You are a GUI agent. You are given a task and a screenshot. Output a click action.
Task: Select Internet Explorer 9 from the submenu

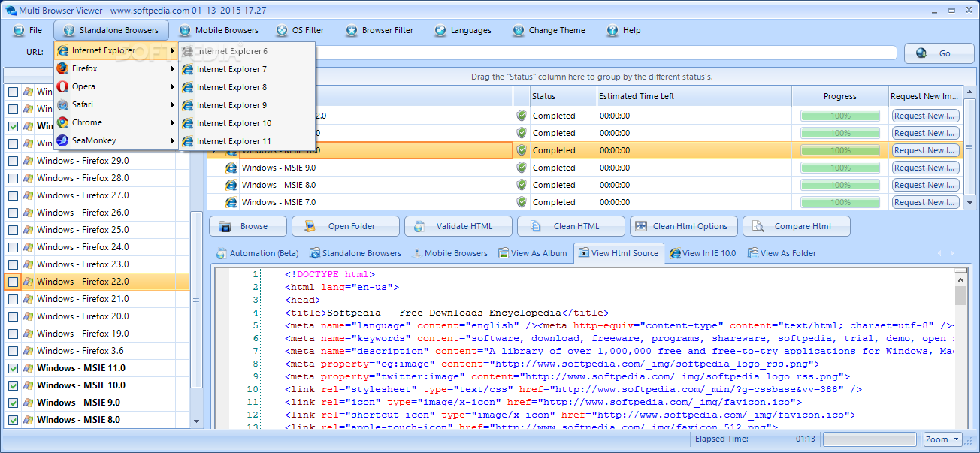[246, 105]
